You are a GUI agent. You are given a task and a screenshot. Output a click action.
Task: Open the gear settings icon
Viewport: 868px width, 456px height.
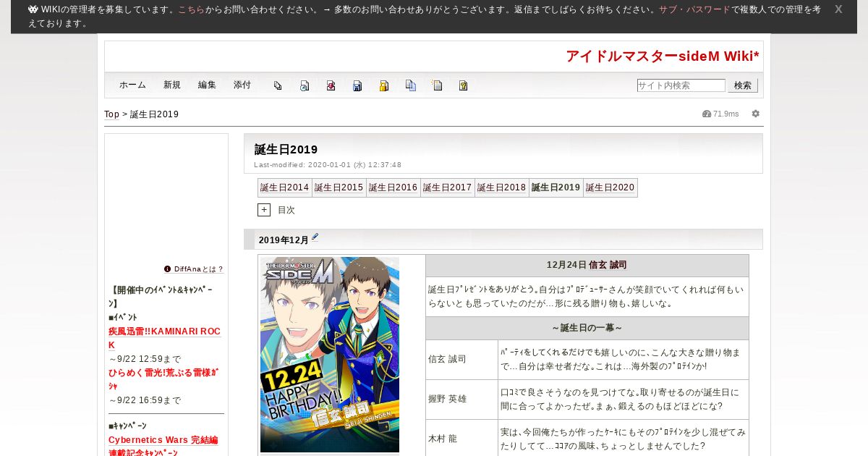(x=756, y=114)
